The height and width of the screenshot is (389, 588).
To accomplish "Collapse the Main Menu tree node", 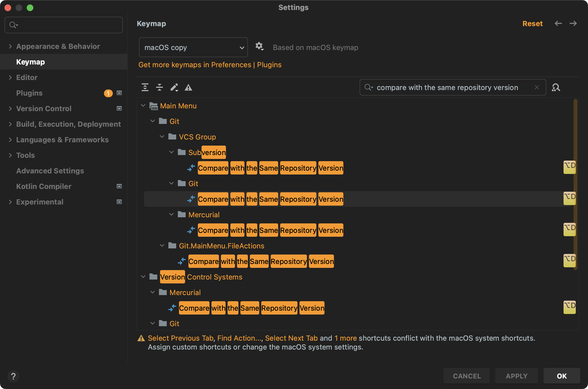I will [143, 106].
